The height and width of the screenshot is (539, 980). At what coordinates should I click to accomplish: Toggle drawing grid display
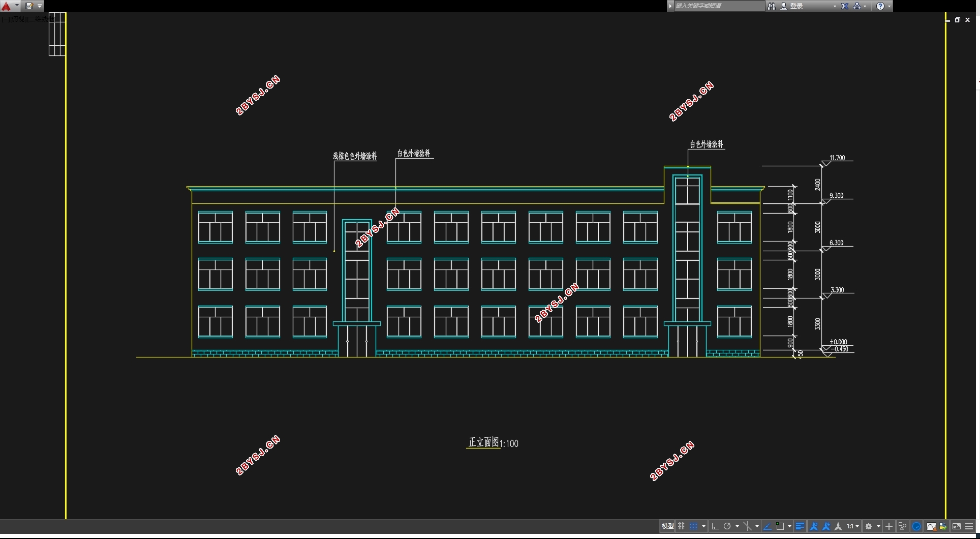tap(682, 526)
